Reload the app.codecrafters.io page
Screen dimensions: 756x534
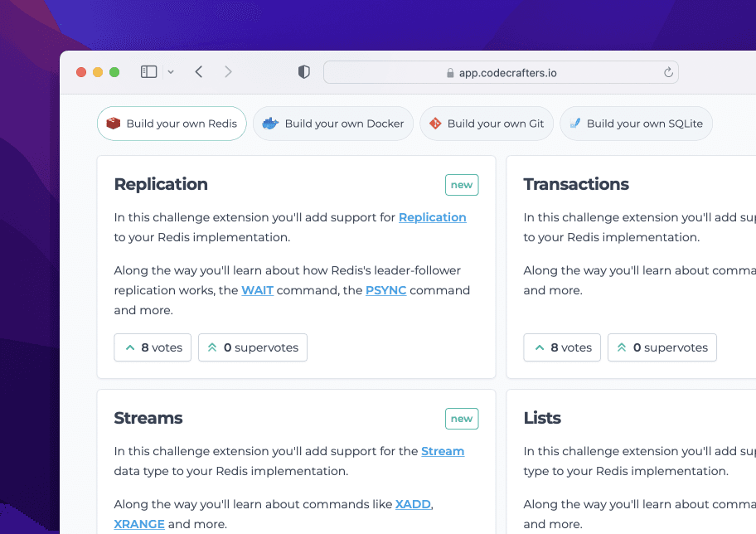667,72
